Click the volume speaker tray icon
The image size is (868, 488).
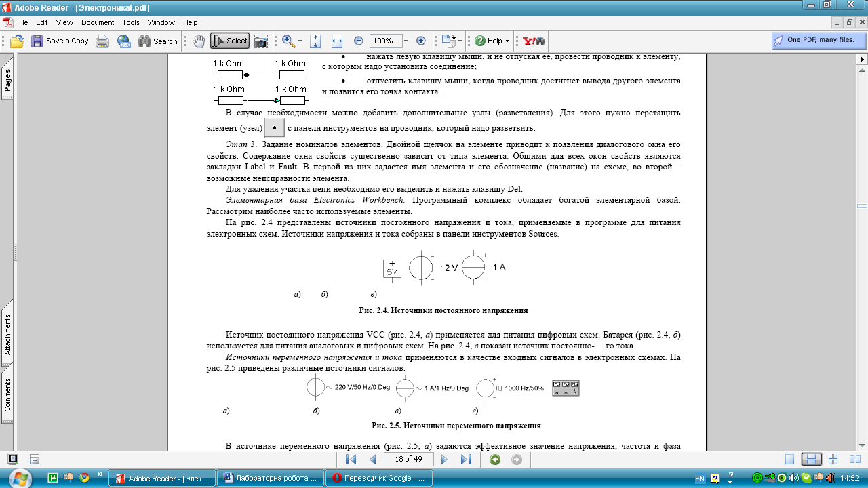click(793, 478)
